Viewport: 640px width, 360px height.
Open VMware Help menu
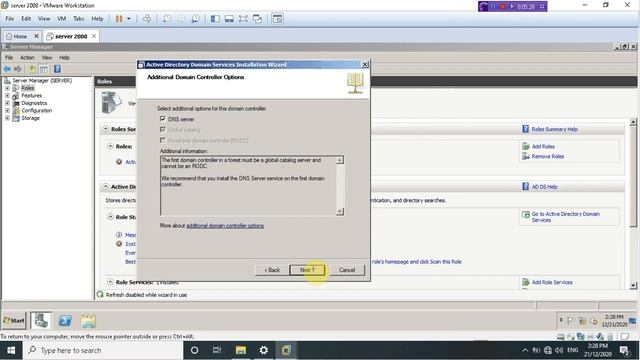97,19
